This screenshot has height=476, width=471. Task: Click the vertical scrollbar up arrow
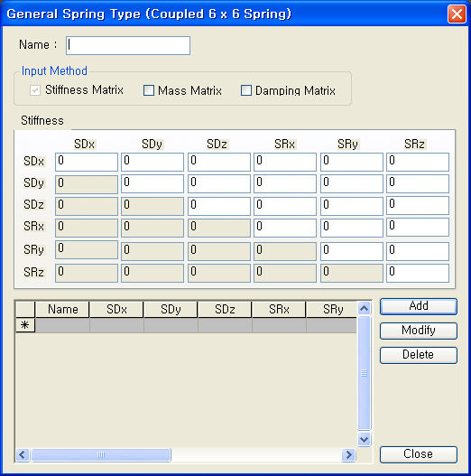[x=364, y=308]
